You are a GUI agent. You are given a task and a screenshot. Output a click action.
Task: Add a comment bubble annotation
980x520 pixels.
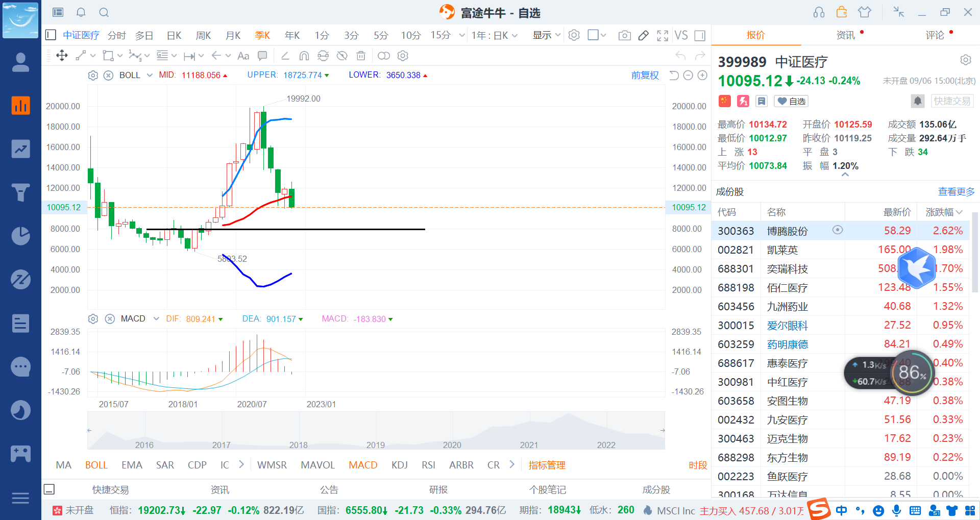[x=262, y=56]
